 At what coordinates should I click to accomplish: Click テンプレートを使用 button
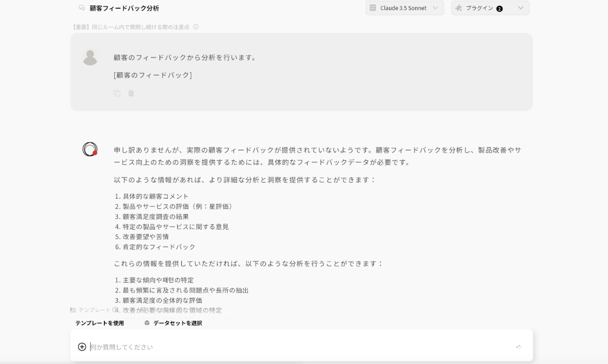click(x=100, y=323)
